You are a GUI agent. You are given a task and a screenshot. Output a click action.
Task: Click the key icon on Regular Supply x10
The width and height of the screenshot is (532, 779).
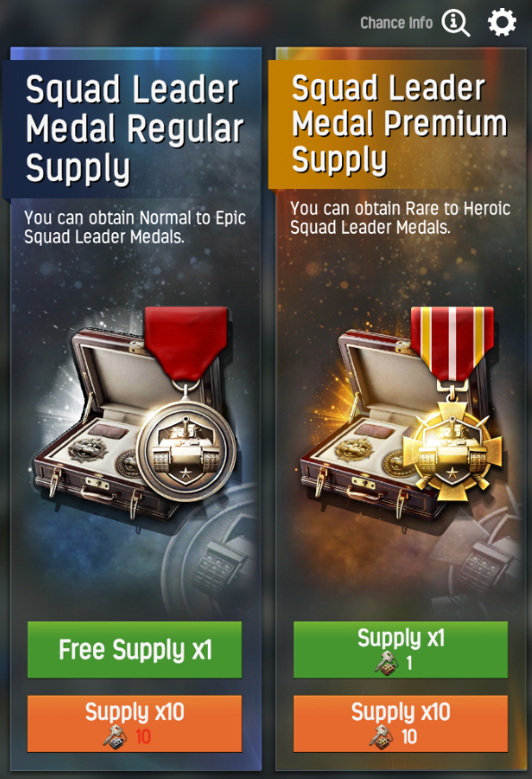(116, 736)
